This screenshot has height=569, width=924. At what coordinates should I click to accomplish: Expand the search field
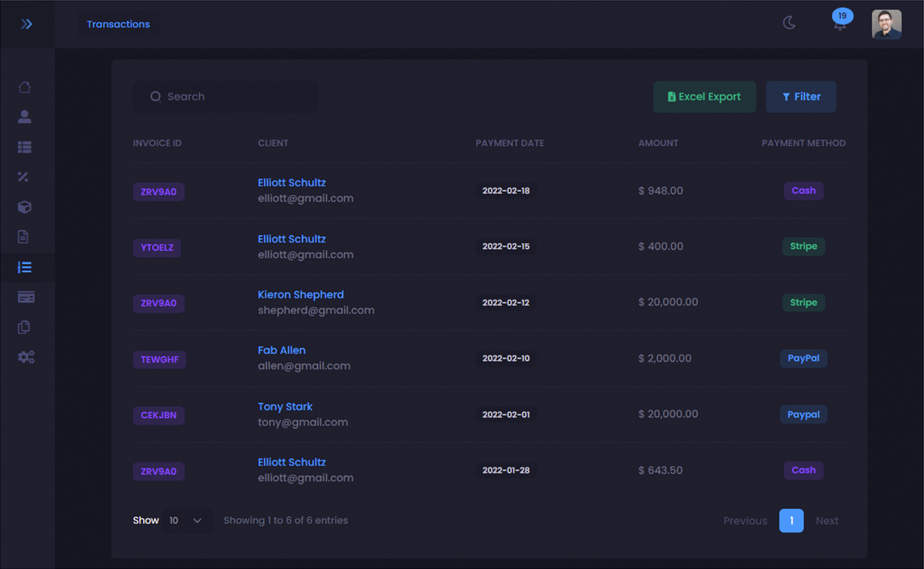click(x=225, y=96)
